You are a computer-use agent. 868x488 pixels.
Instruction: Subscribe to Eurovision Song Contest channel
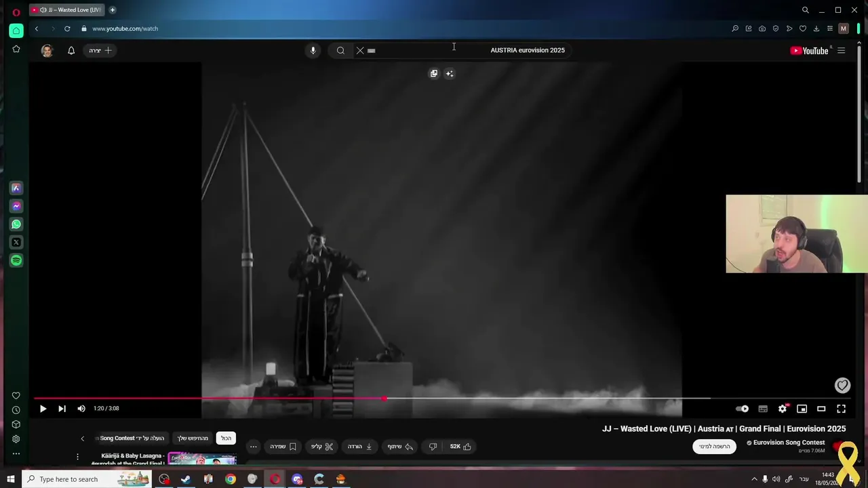point(714,447)
